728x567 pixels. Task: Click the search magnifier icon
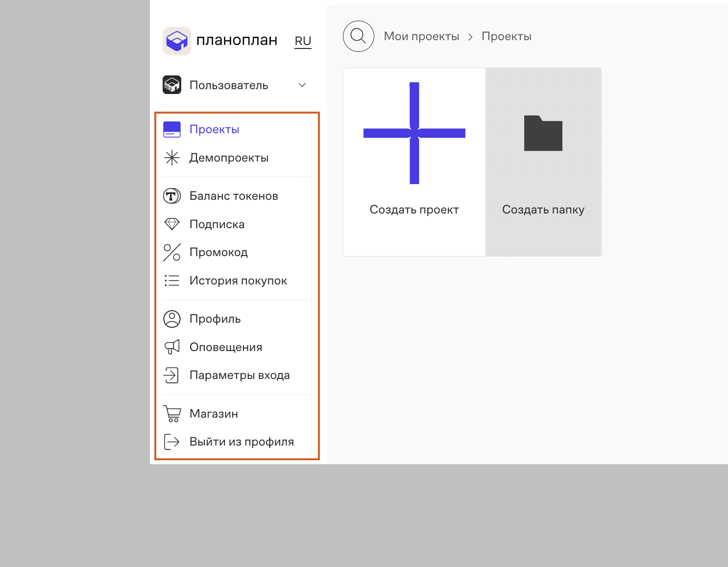[359, 36]
